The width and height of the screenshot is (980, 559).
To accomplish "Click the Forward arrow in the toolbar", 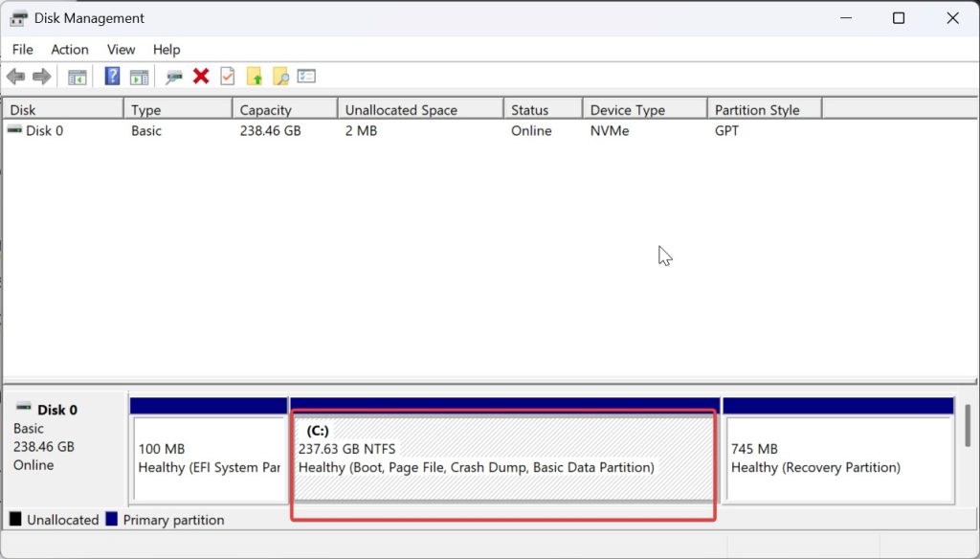I will pos(41,77).
